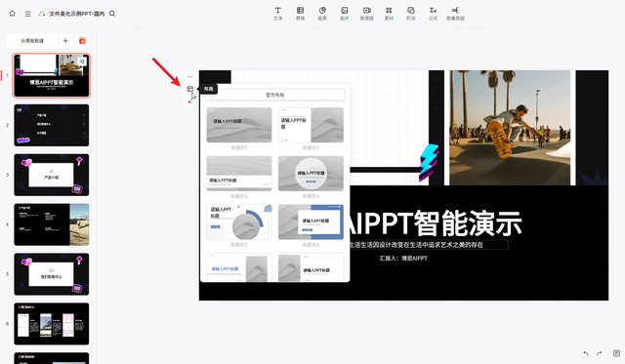Viewport: 625px width, 364px height.
Task: Open the 音视频 media tool
Action: pyautogui.click(x=367, y=13)
